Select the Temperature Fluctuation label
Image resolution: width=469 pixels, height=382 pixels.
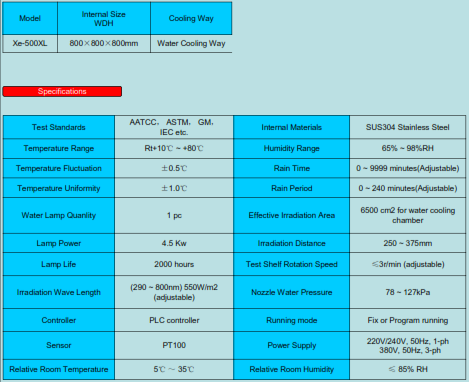point(59,168)
